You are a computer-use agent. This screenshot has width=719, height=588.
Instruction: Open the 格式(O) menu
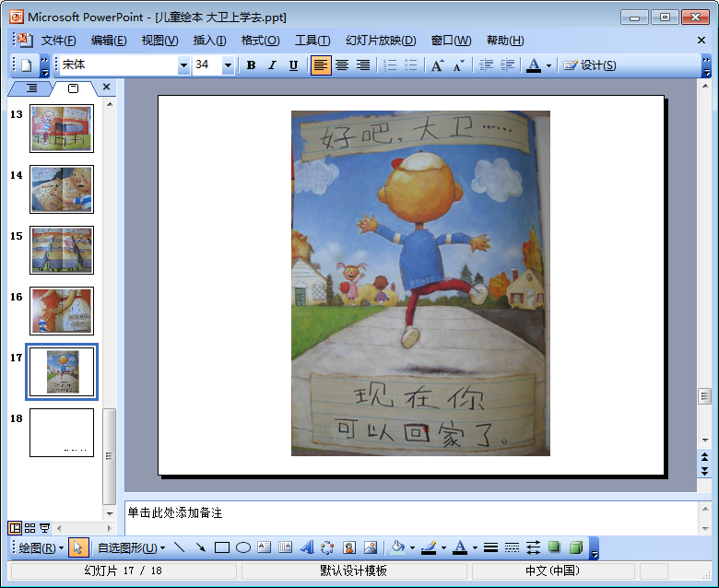tap(261, 41)
